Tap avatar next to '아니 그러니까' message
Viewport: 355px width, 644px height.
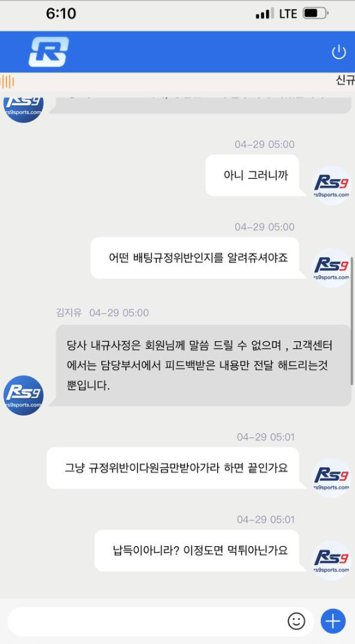(x=331, y=185)
